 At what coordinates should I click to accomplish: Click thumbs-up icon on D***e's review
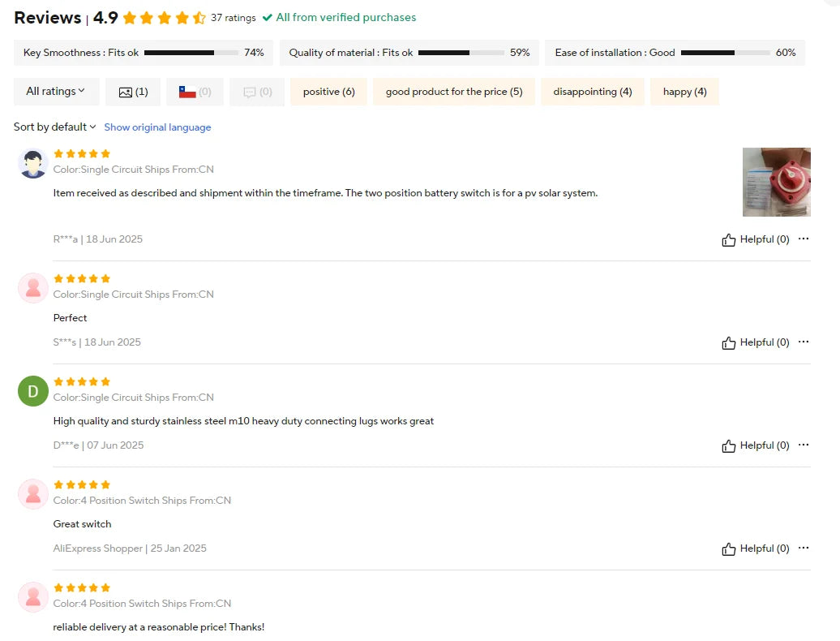[x=728, y=446]
